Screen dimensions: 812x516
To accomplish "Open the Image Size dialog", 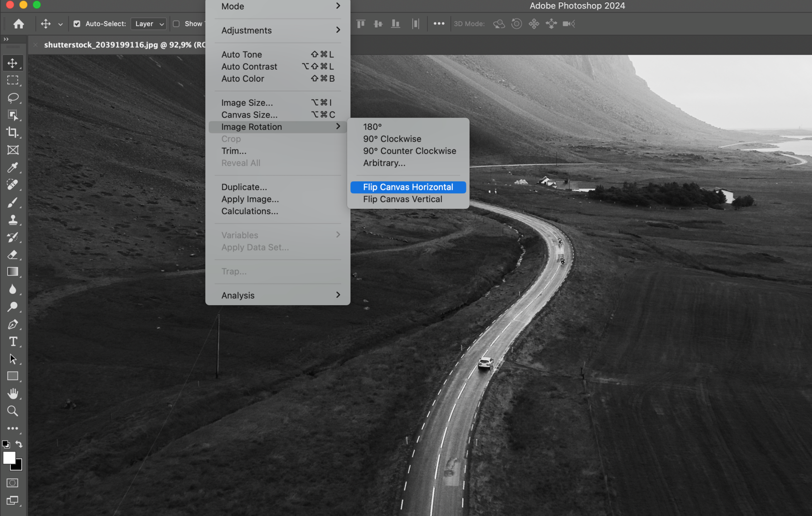I will (247, 102).
